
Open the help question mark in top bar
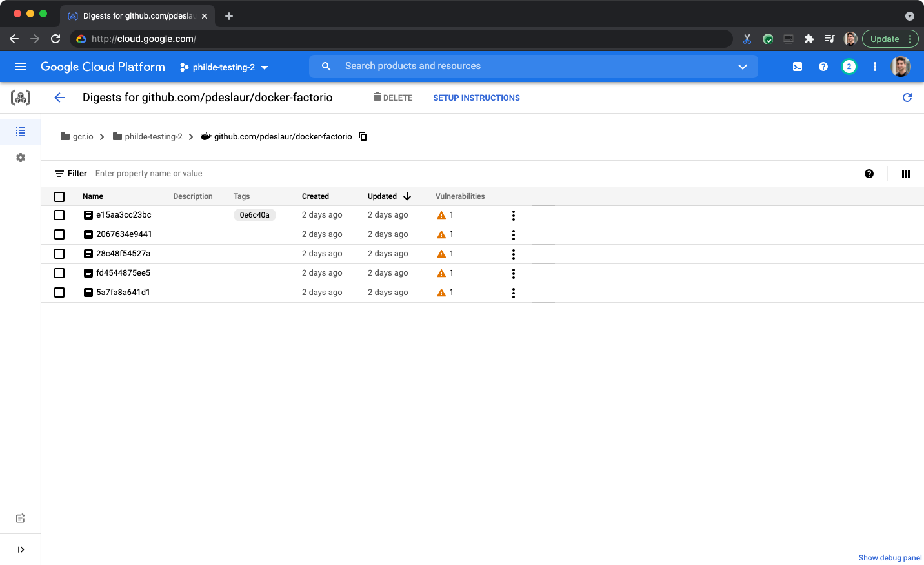823,67
